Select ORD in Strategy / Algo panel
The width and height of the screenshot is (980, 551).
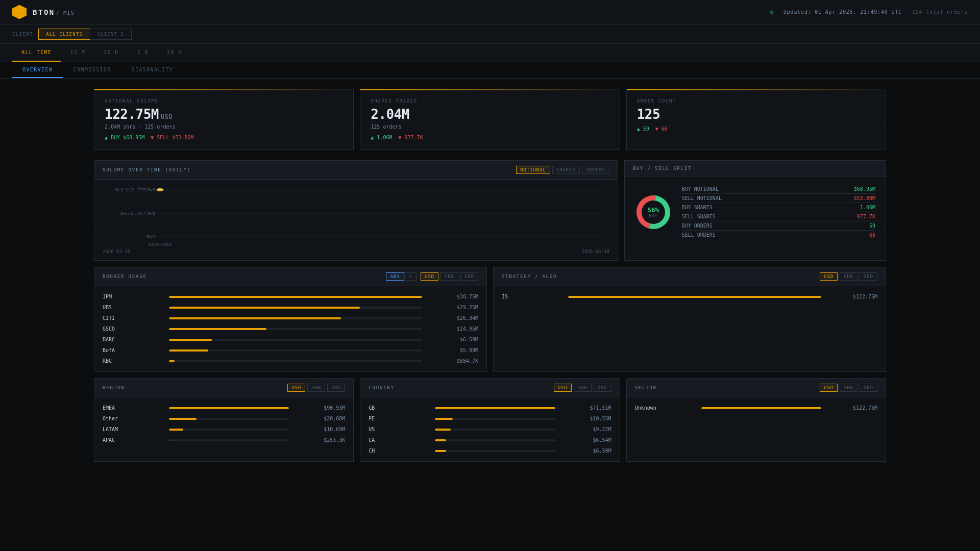point(868,277)
